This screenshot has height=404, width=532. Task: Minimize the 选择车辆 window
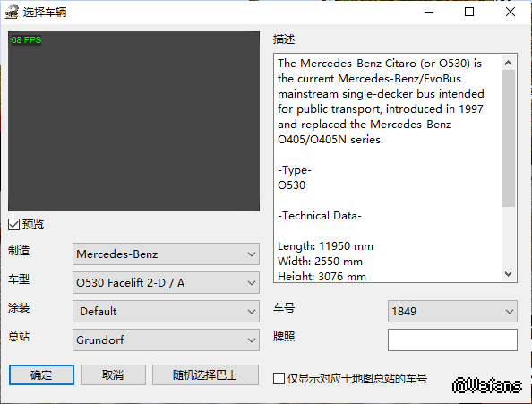(429, 12)
